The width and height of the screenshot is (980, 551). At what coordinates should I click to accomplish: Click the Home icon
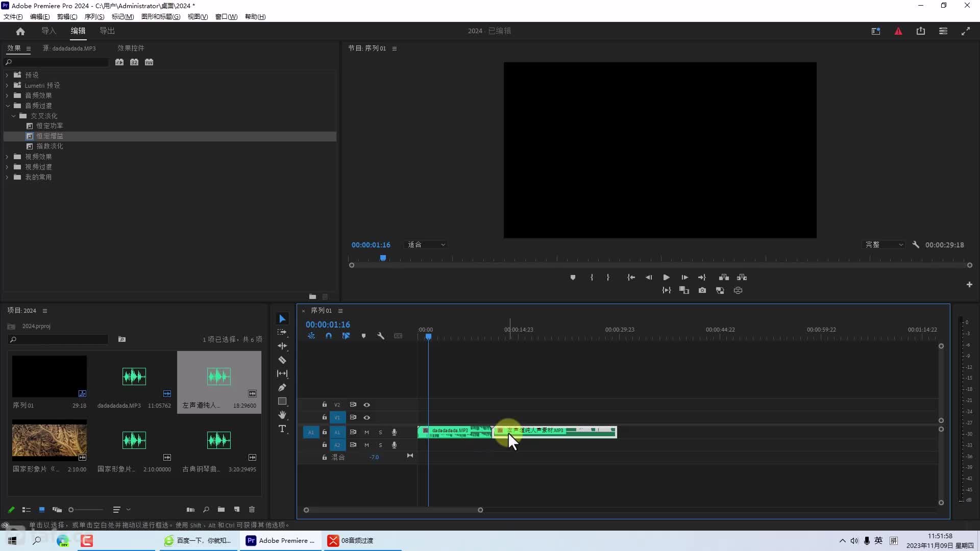pyautogui.click(x=20, y=31)
